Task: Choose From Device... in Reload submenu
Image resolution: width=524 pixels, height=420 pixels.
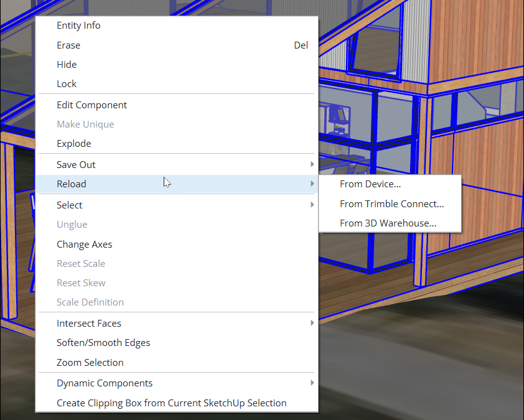Action: (x=390, y=184)
